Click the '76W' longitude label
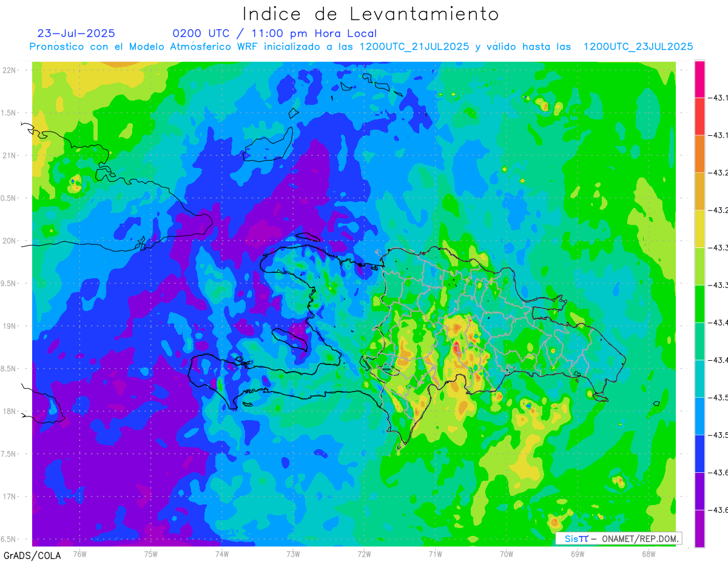This screenshot has width=728, height=562. [79, 554]
